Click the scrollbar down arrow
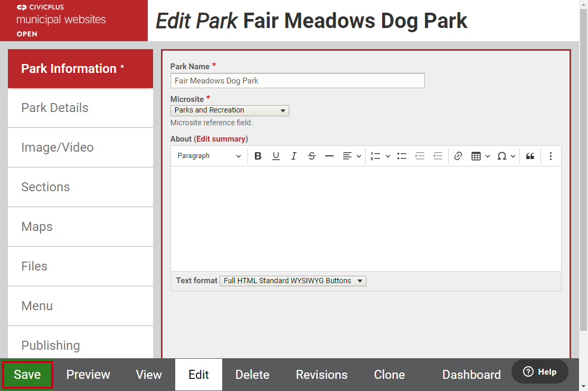 583,386
